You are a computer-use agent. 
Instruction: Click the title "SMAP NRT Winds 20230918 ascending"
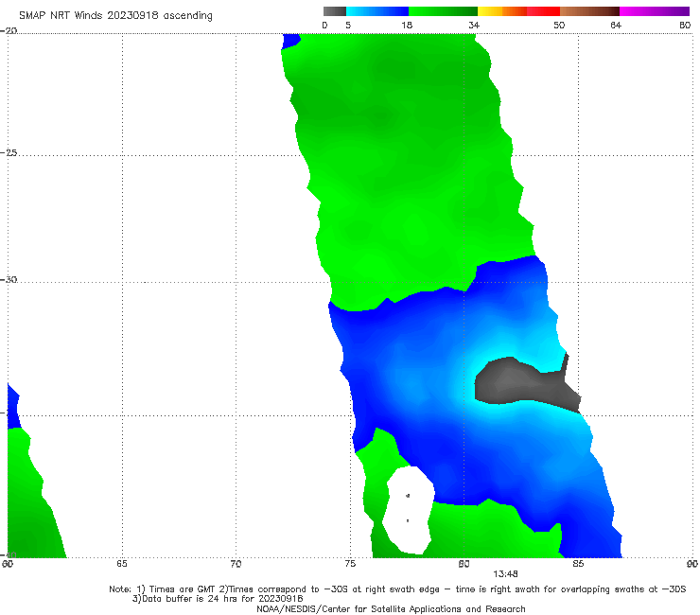click(x=115, y=16)
